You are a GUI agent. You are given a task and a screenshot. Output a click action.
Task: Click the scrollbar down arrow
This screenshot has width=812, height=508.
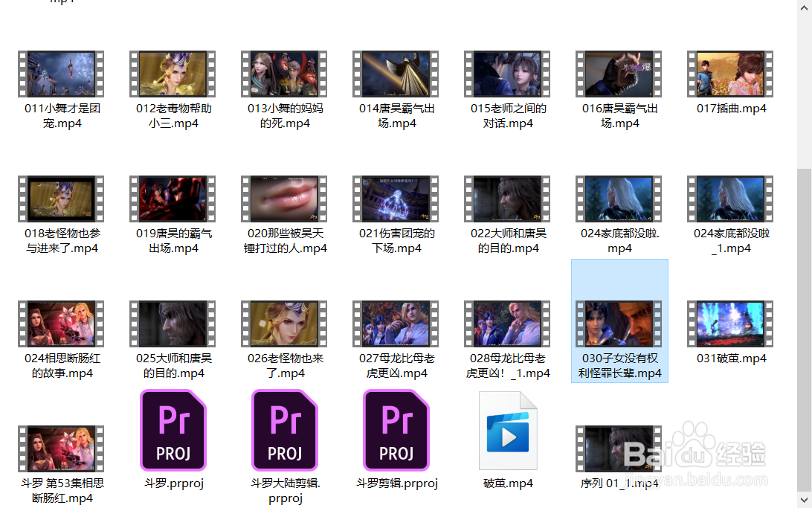805,501
